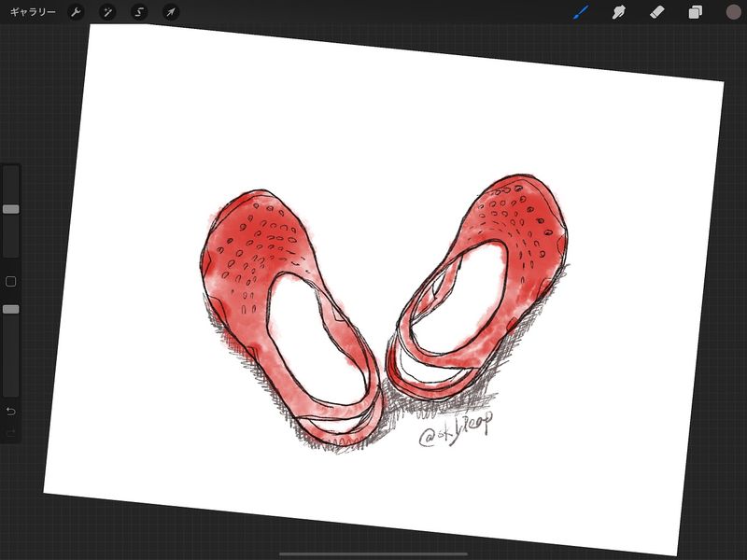
Task: Activate the Transform arrow tool
Action: 170,12
